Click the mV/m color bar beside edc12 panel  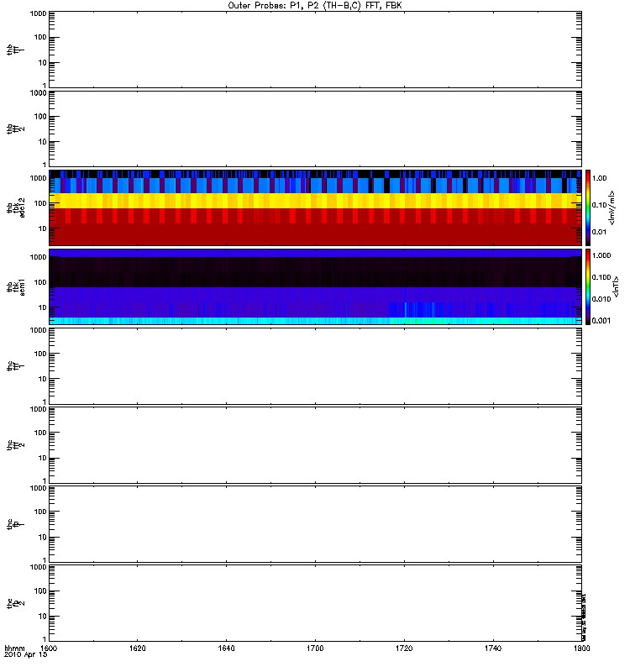(588, 207)
